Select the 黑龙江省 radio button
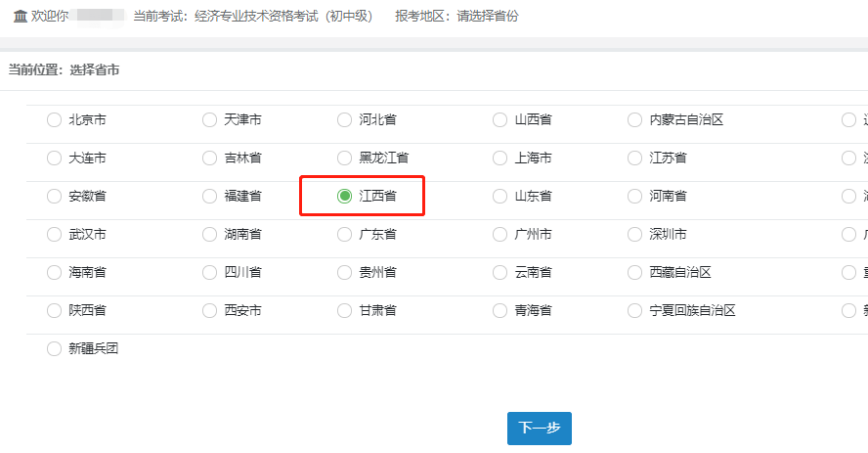 coord(344,159)
